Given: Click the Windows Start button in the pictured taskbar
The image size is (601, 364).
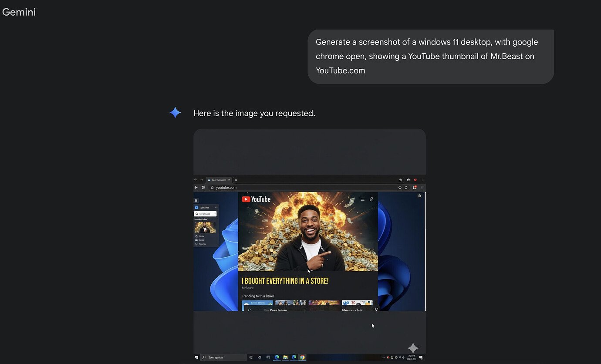Looking at the screenshot, I should click(x=197, y=357).
